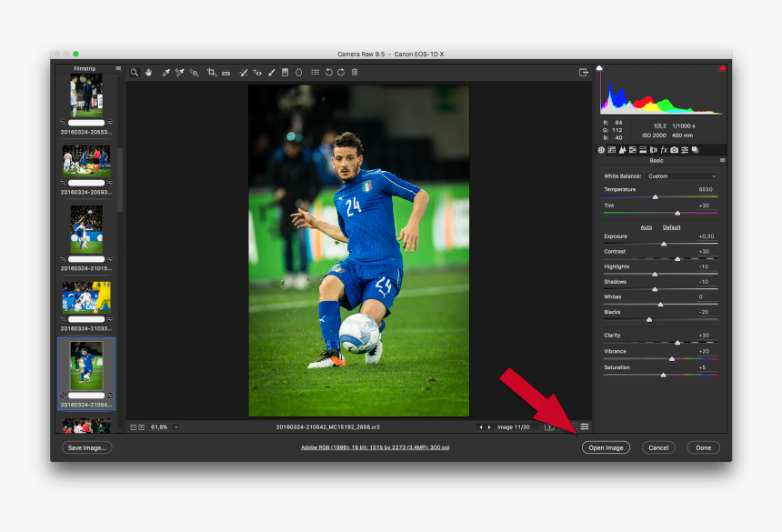Toggle full screen mode icon
Screen dimensions: 782x532
(584, 73)
